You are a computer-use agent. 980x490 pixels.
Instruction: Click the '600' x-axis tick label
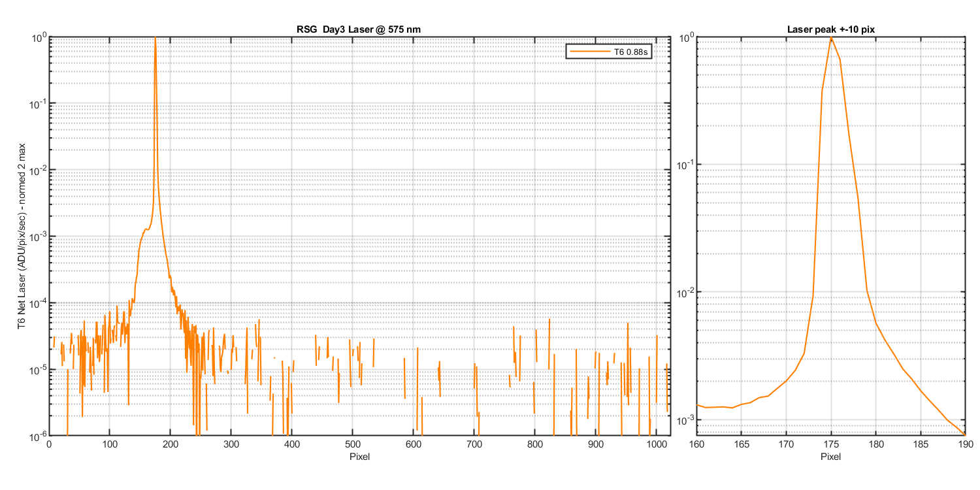click(414, 444)
